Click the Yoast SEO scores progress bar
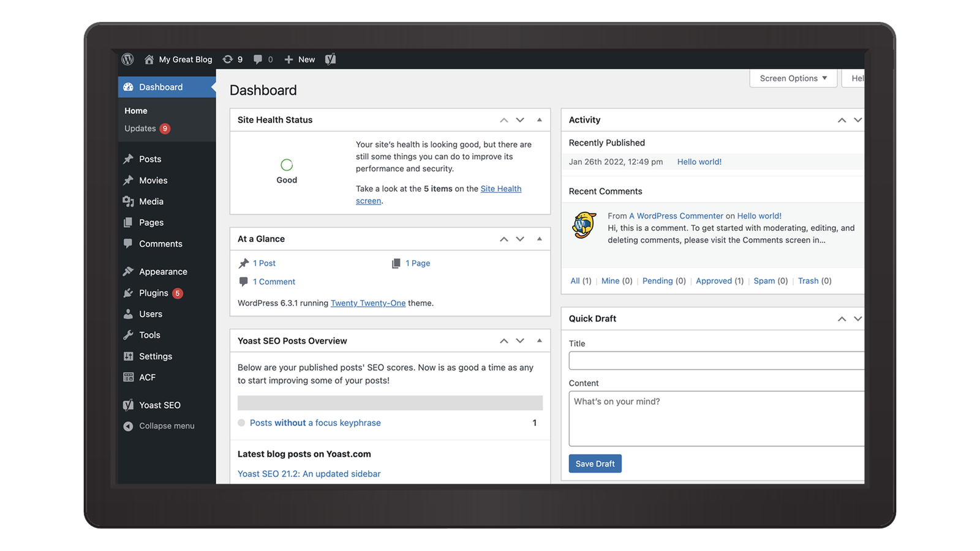Image resolution: width=980 pixels, height=551 pixels. click(x=390, y=403)
